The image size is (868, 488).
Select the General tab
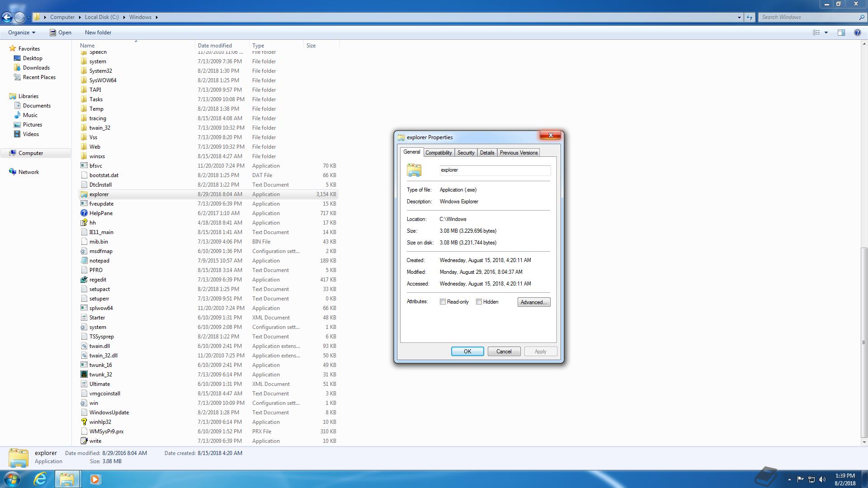pyautogui.click(x=411, y=152)
